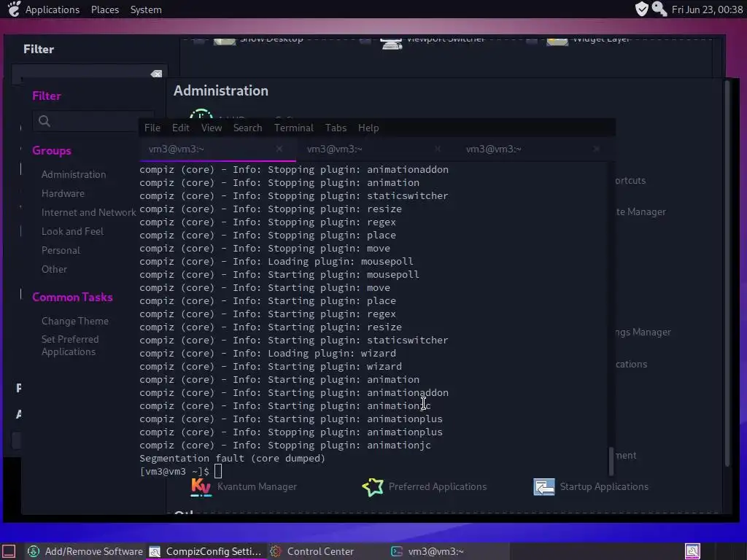Image resolution: width=747 pixels, height=560 pixels.
Task: Click the Viewport Switcher plugin icon in CompizConfig
Action: point(391,42)
